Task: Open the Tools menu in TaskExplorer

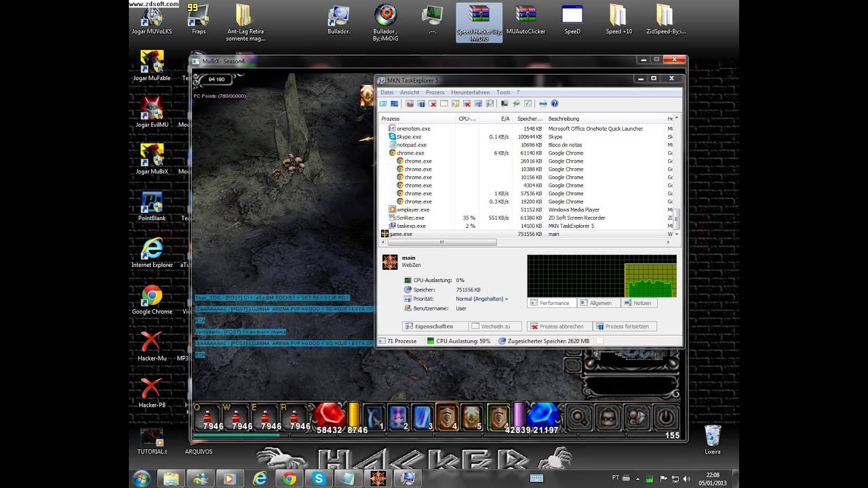Action: 502,92
